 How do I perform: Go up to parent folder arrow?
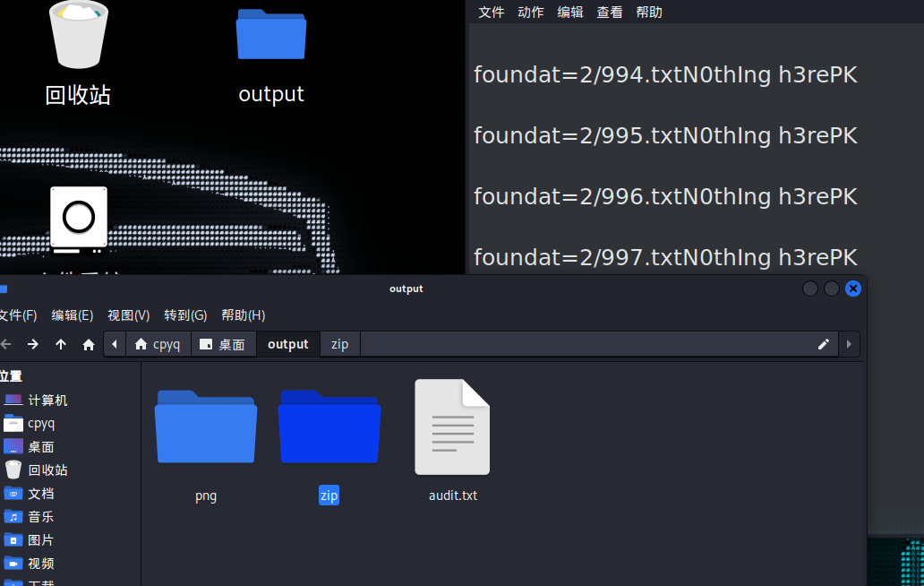pyautogui.click(x=61, y=344)
